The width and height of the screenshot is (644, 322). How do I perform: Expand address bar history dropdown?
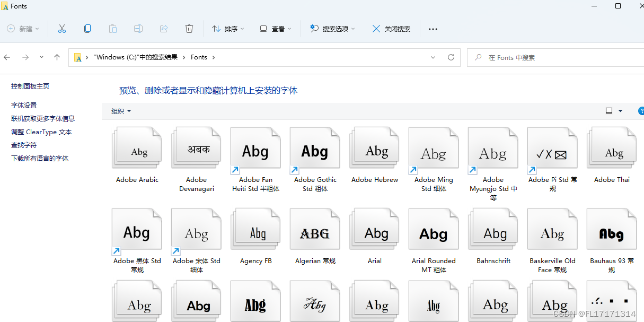433,57
